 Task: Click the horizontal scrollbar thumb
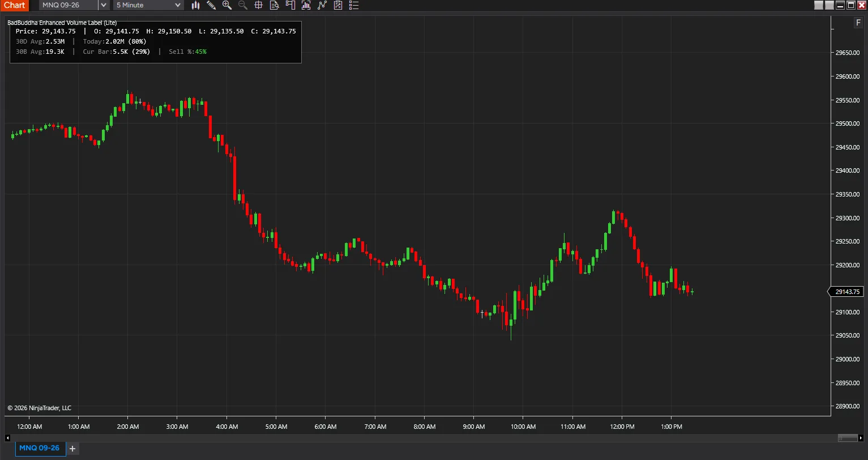[848, 438]
